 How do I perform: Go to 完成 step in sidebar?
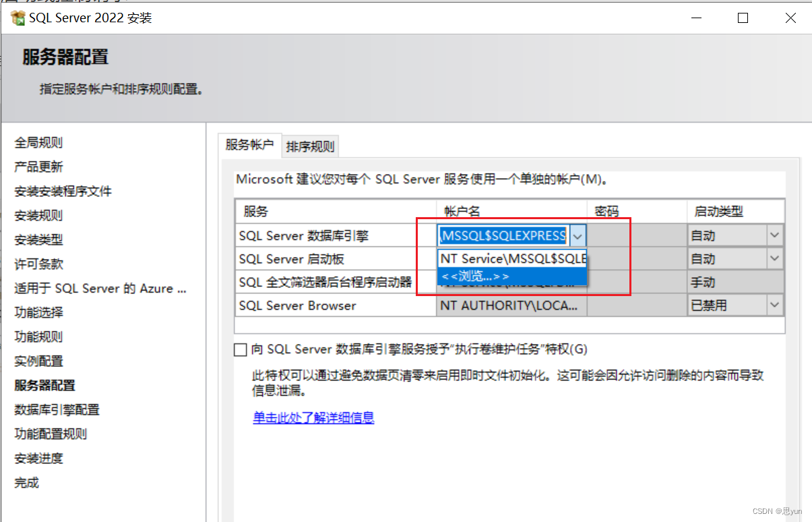point(26,482)
